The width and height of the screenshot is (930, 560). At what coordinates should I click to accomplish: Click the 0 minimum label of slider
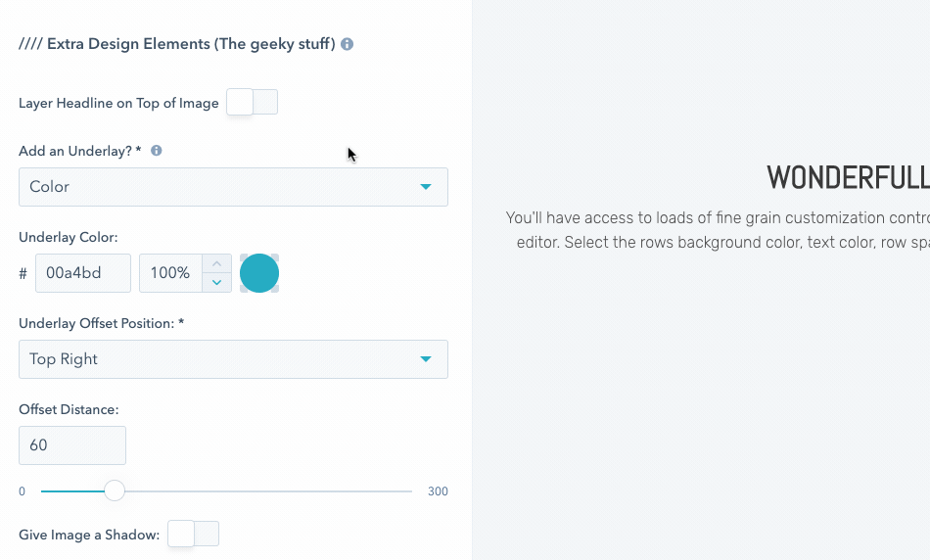click(x=23, y=491)
